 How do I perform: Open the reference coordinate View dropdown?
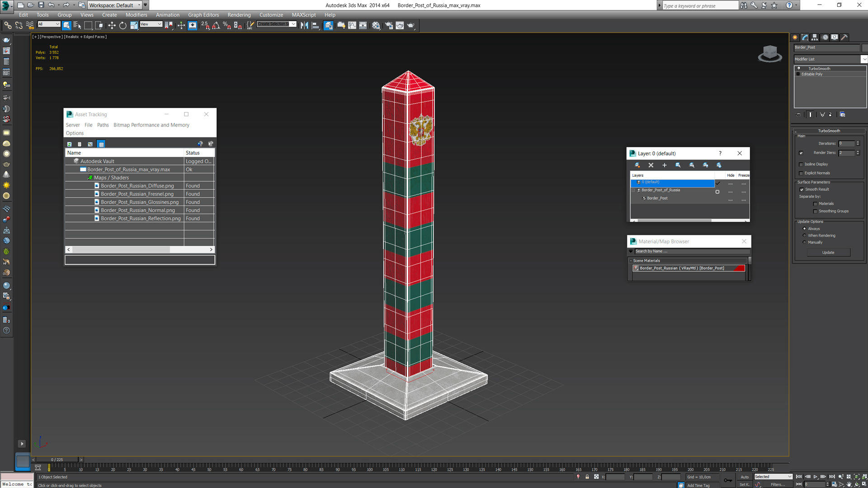tap(151, 24)
